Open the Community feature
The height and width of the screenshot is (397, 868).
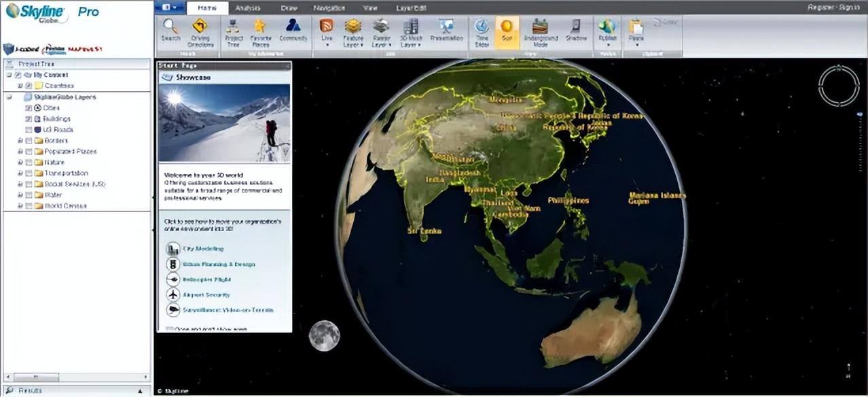pos(293,31)
